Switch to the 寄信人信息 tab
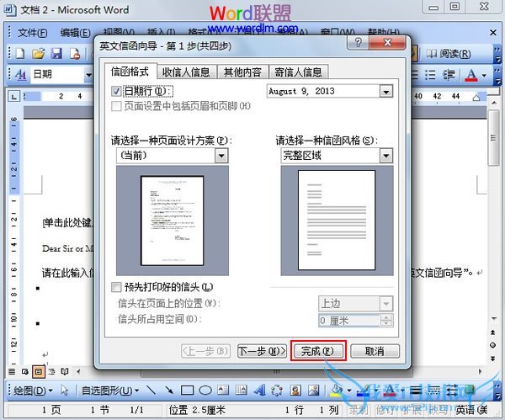Image resolution: width=505 pixels, height=420 pixels. click(298, 72)
